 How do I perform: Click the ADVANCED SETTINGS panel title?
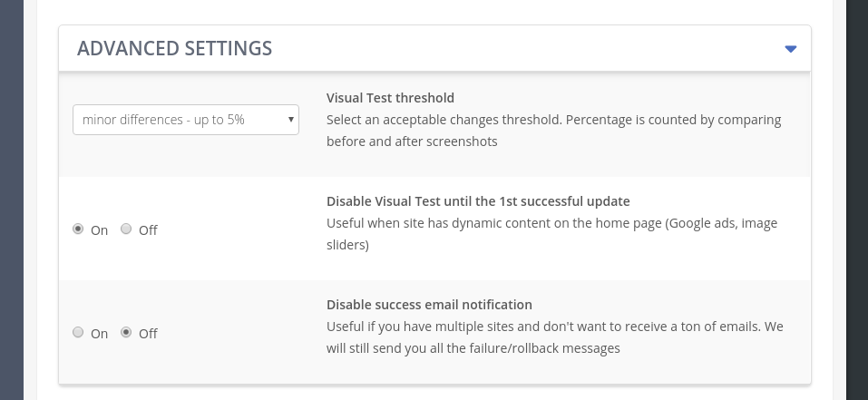174,48
